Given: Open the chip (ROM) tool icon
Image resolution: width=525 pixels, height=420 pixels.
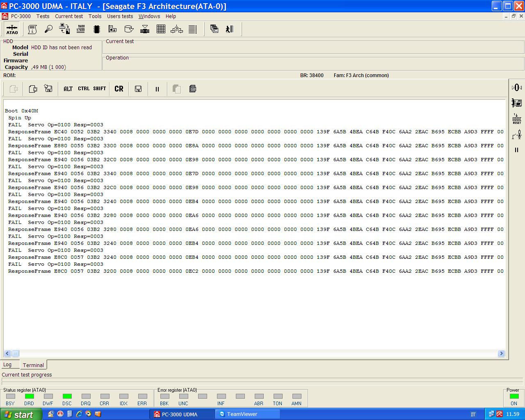Looking at the screenshot, I should tap(97, 29).
